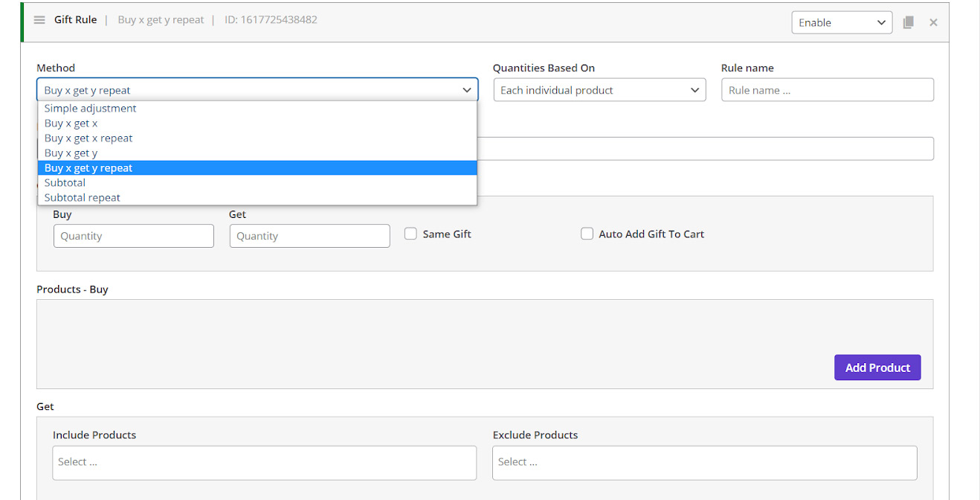Select Subtotal repeat option
The image size is (980, 500).
[x=82, y=198]
